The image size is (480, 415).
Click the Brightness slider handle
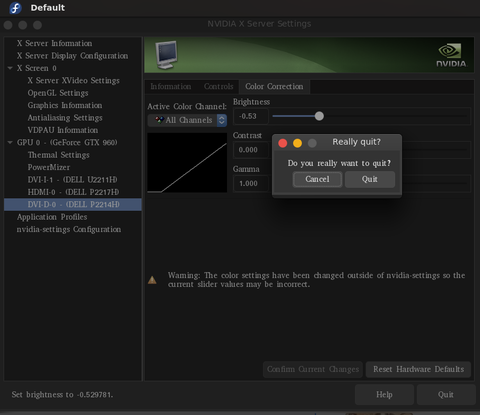pyautogui.click(x=319, y=116)
